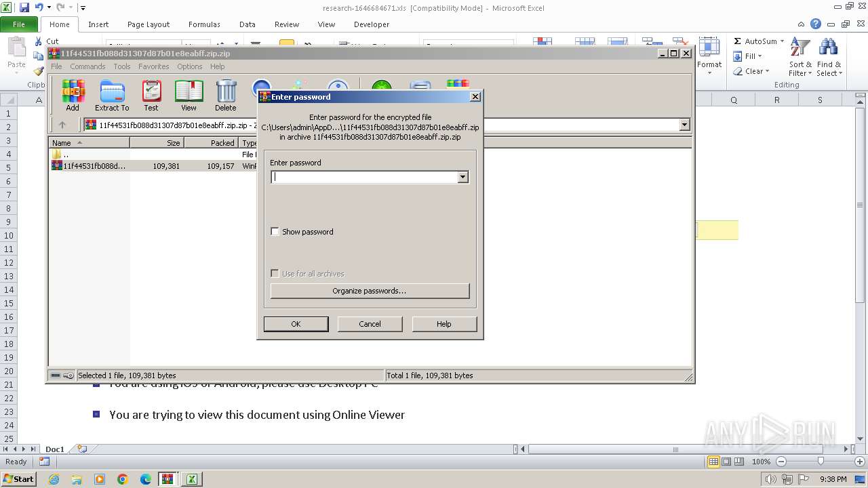
Task: Sort by the Name column header
Action: [89, 143]
